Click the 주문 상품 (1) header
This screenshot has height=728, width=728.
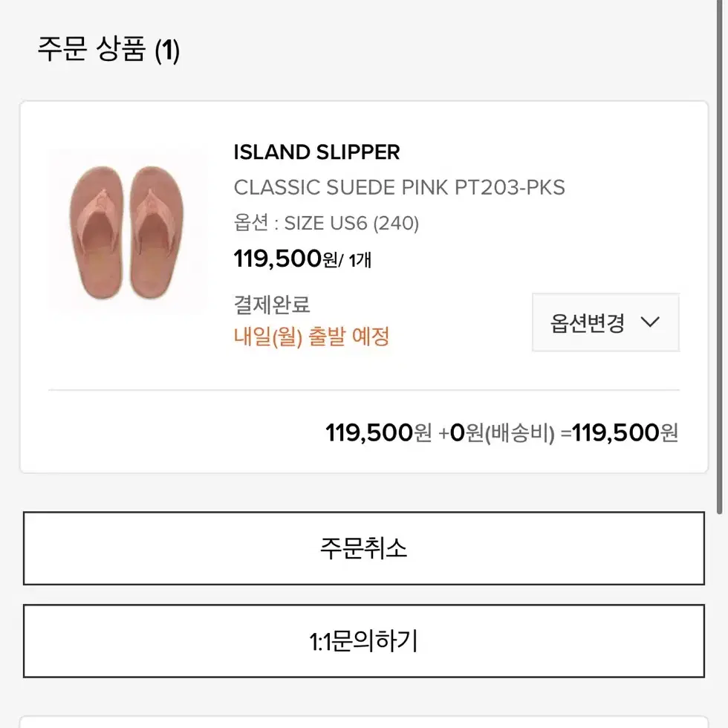(x=108, y=50)
